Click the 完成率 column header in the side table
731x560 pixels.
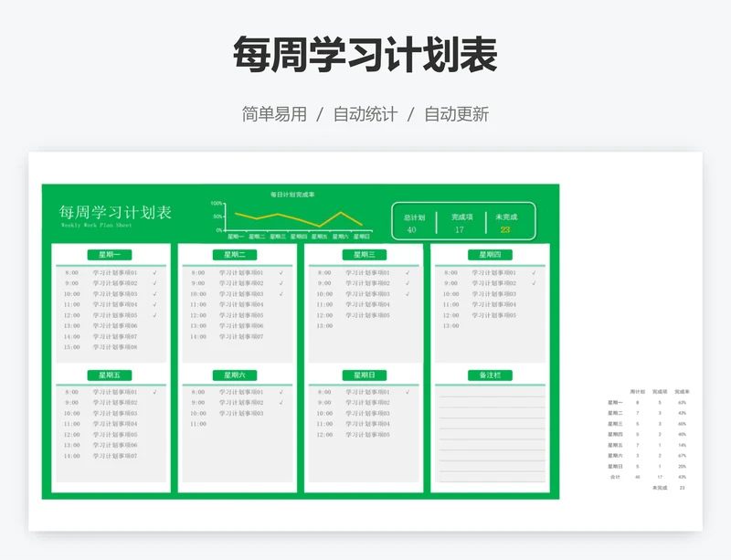click(682, 392)
